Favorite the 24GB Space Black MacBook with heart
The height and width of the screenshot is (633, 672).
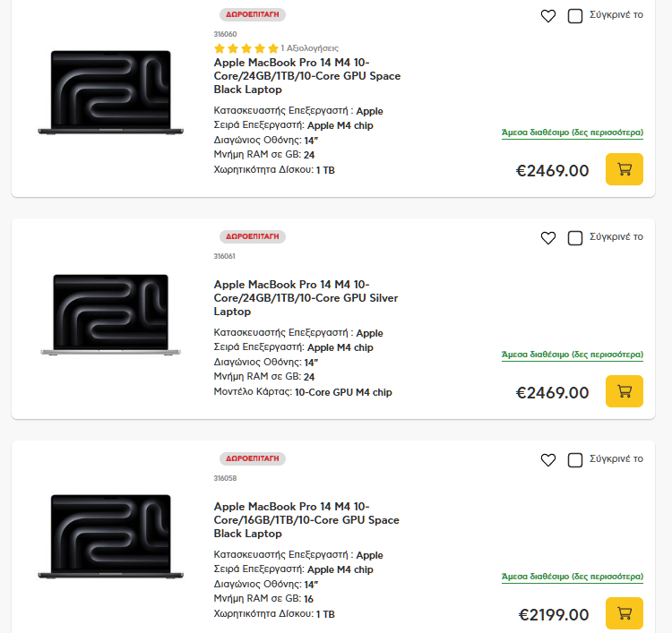[548, 15]
